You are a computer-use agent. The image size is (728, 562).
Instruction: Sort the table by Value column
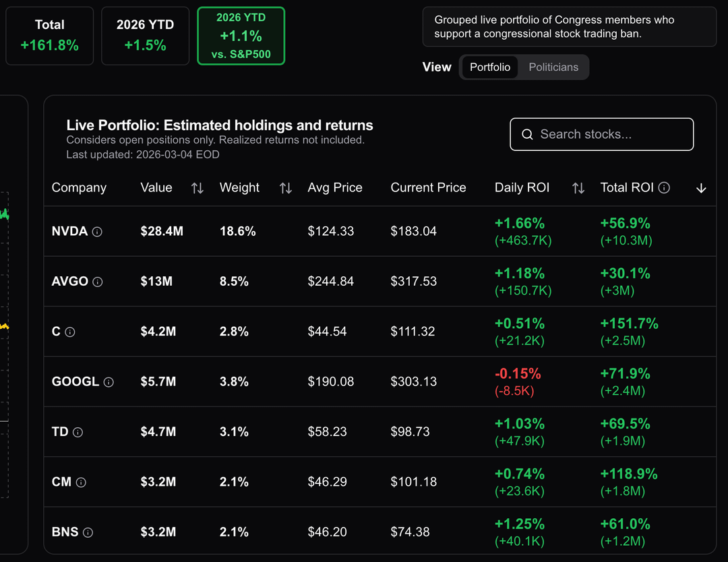coord(197,188)
